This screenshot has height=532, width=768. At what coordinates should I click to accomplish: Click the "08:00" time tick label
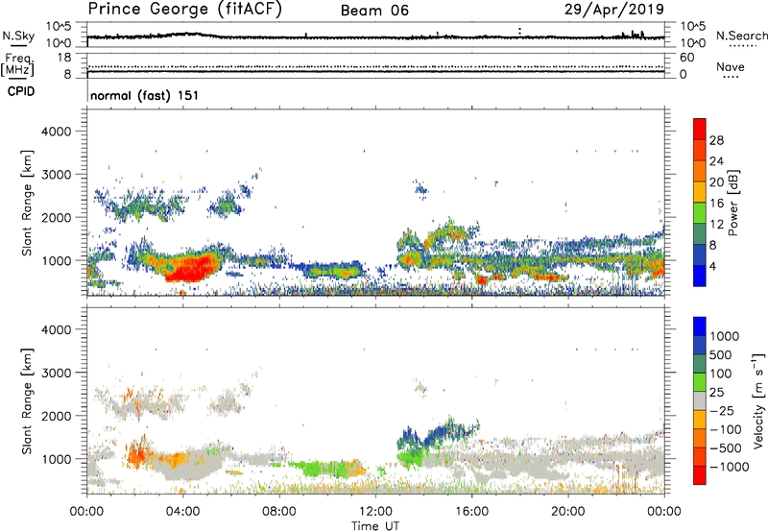[279, 512]
